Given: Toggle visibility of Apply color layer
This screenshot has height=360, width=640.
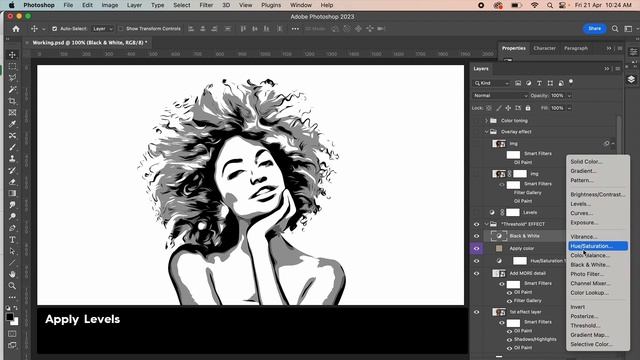Looking at the screenshot, I should [x=476, y=248].
